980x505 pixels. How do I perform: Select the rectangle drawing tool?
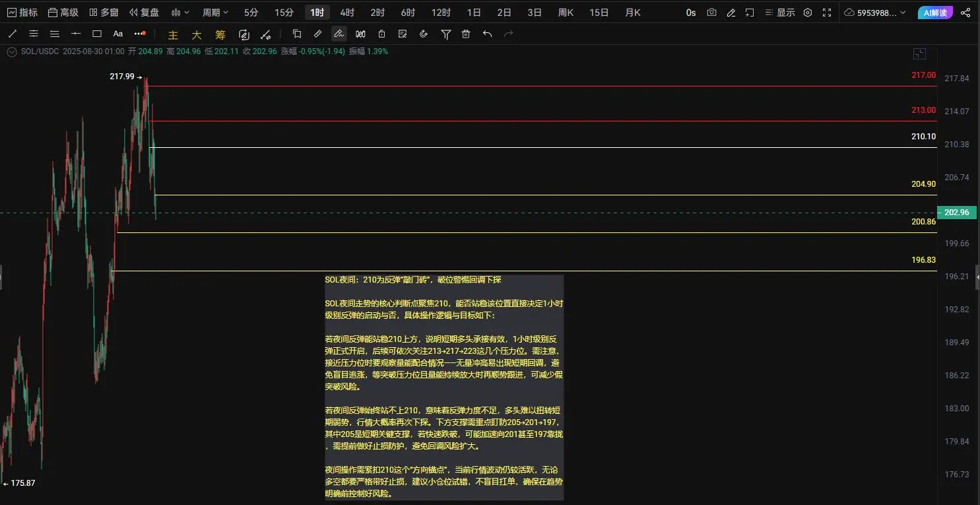97,34
